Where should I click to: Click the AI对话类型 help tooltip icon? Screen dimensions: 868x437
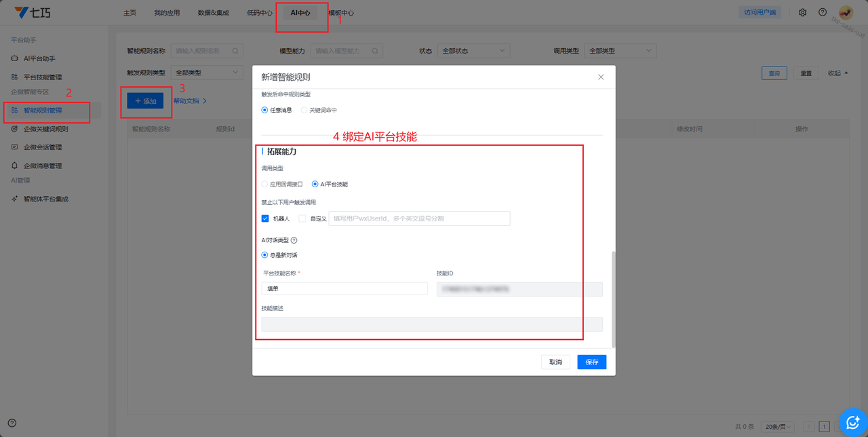(294, 240)
